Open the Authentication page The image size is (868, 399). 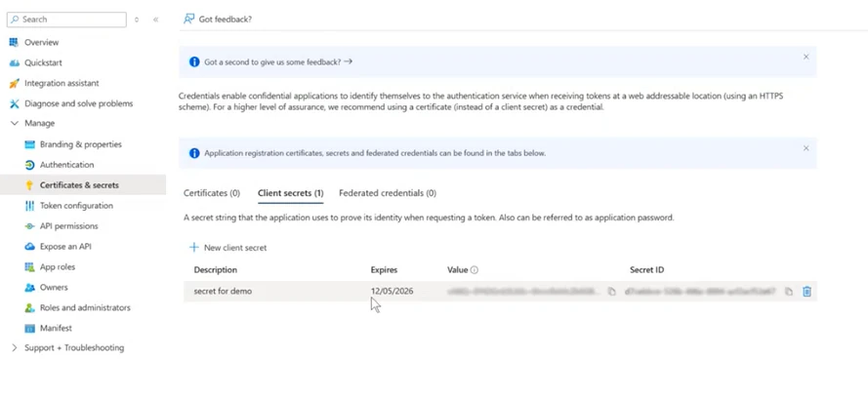(67, 165)
